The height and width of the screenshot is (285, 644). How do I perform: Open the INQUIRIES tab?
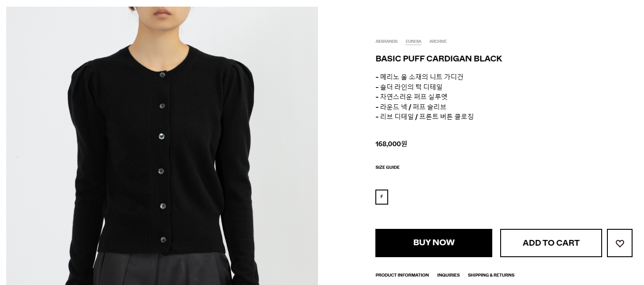448,275
